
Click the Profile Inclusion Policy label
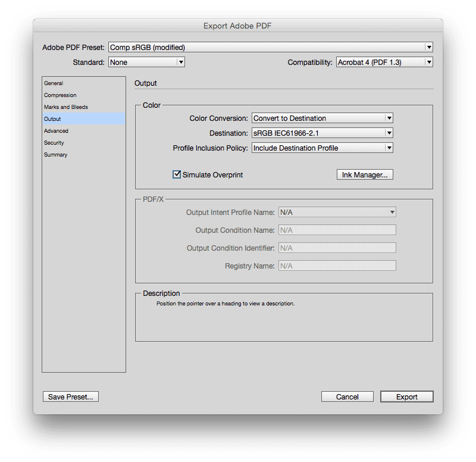[211, 148]
